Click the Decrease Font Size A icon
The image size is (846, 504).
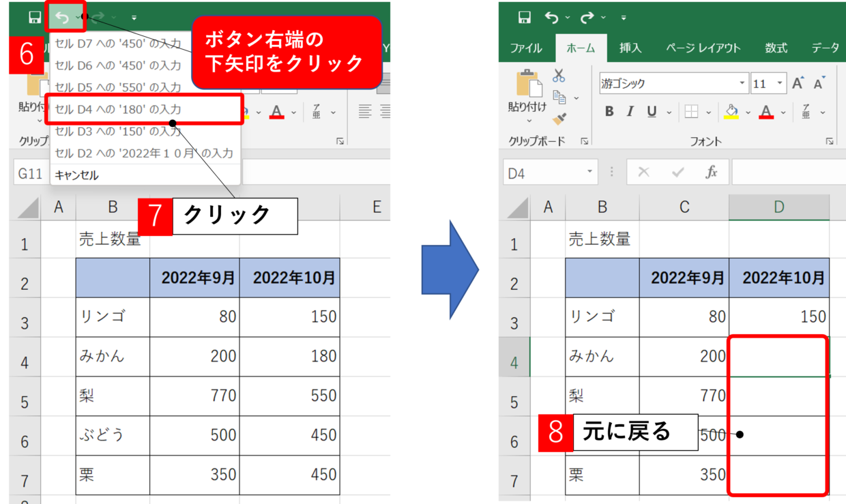click(819, 83)
